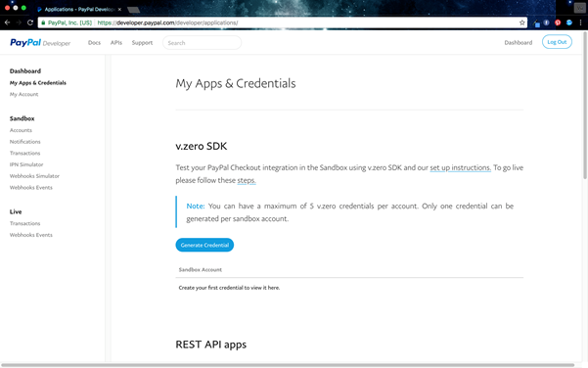This screenshot has height=368, width=588.
Task: Click into the Search field
Action: point(202,43)
